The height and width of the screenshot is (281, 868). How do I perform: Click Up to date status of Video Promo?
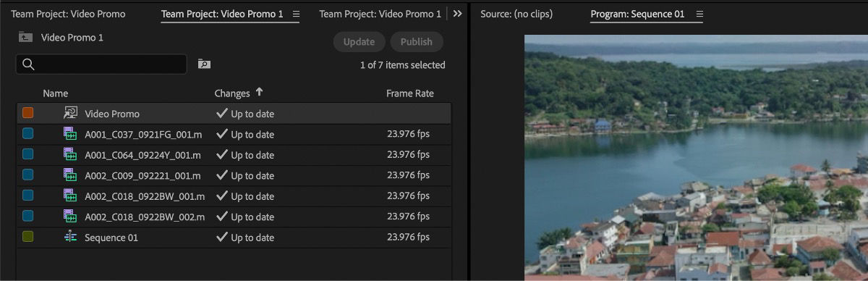pyautogui.click(x=245, y=114)
